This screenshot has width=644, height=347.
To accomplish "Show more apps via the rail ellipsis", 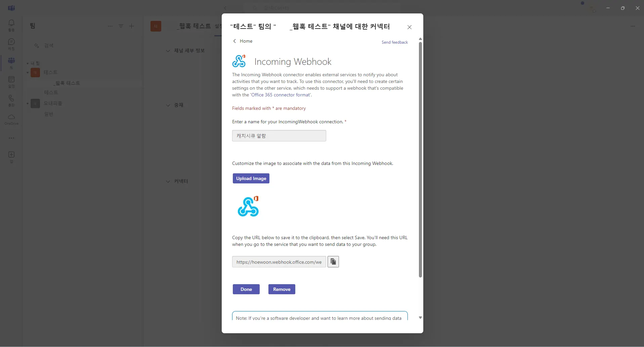I will click(x=11, y=138).
